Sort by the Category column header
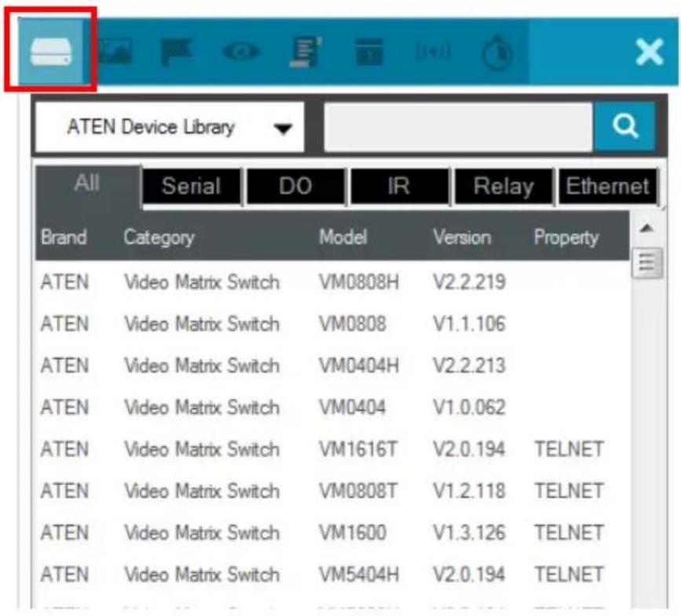Viewport: 681px width, 616px height. coord(159,237)
